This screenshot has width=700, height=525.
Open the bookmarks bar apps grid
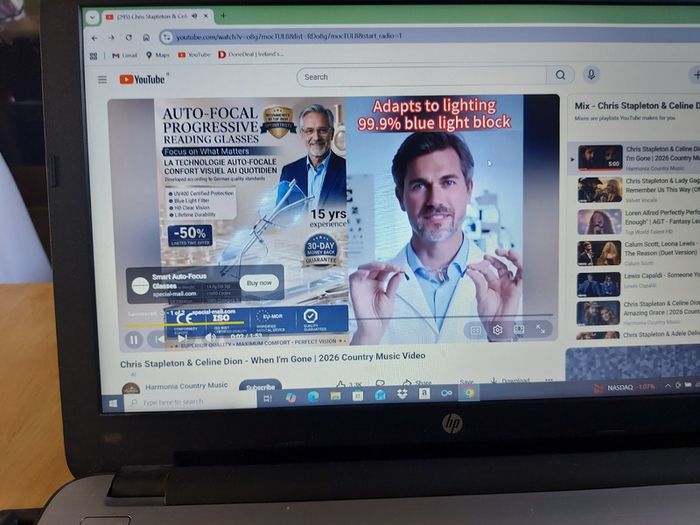coord(93,56)
